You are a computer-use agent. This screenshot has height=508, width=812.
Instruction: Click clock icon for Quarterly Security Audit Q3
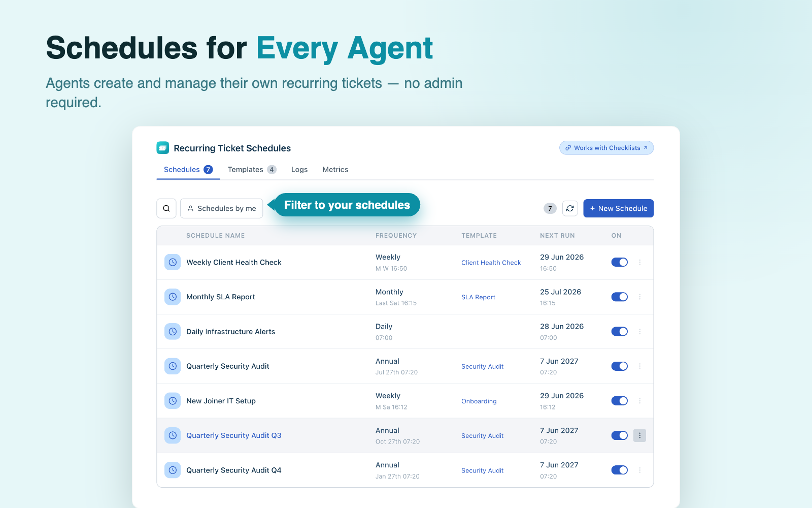click(x=173, y=435)
